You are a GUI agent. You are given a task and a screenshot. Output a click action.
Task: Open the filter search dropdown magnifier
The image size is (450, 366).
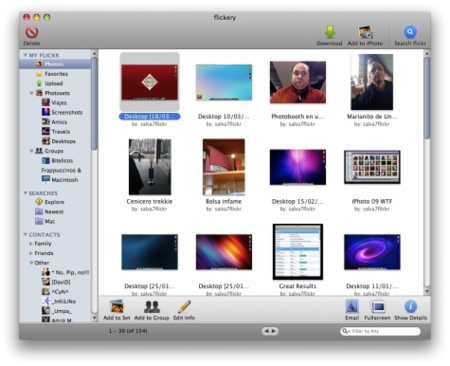click(x=346, y=331)
